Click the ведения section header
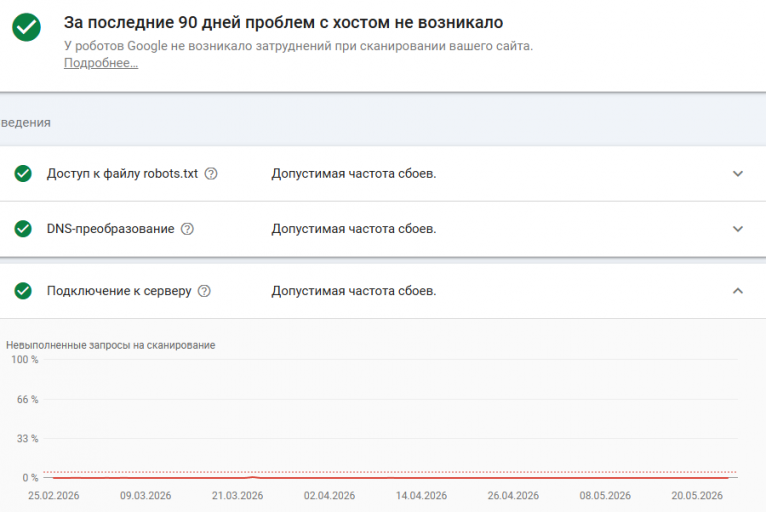This screenshot has width=766, height=512. click(25, 123)
